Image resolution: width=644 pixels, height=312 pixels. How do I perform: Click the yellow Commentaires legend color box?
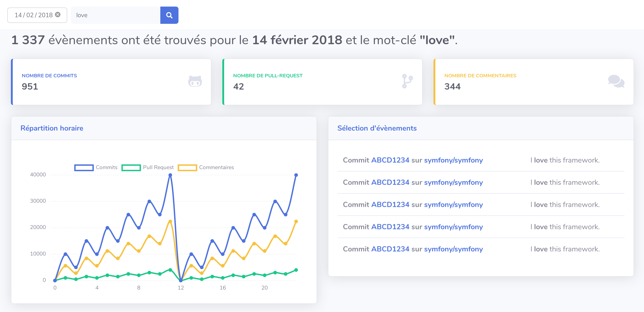(187, 168)
